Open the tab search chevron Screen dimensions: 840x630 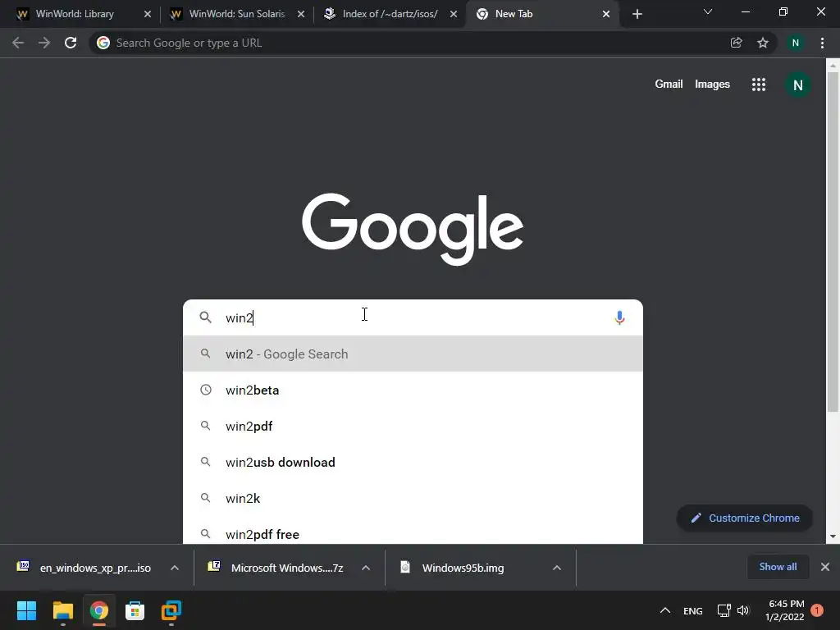tap(708, 11)
